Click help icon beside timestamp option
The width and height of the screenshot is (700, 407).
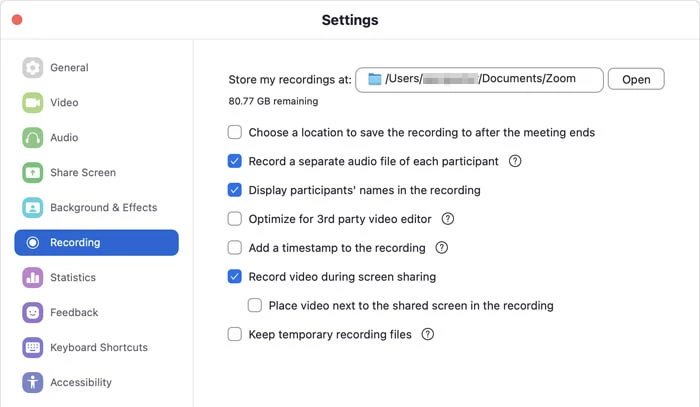441,248
